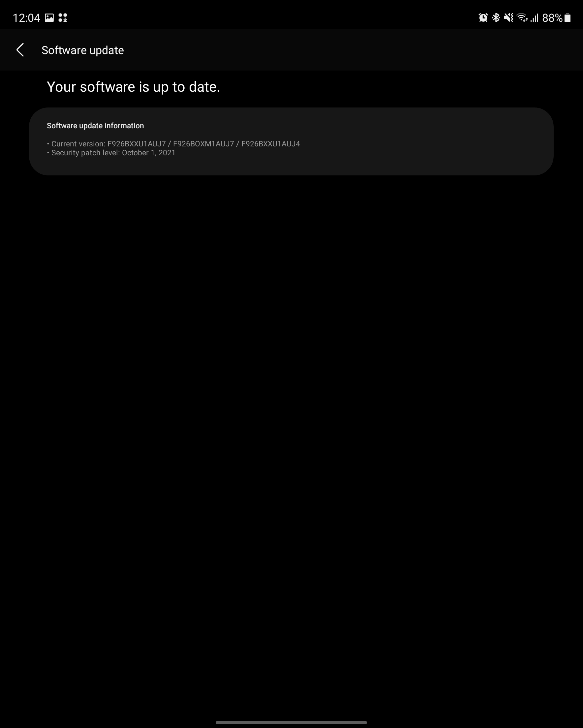Select the Software update page title
Viewport: 583px width, 728px height.
[x=83, y=50]
